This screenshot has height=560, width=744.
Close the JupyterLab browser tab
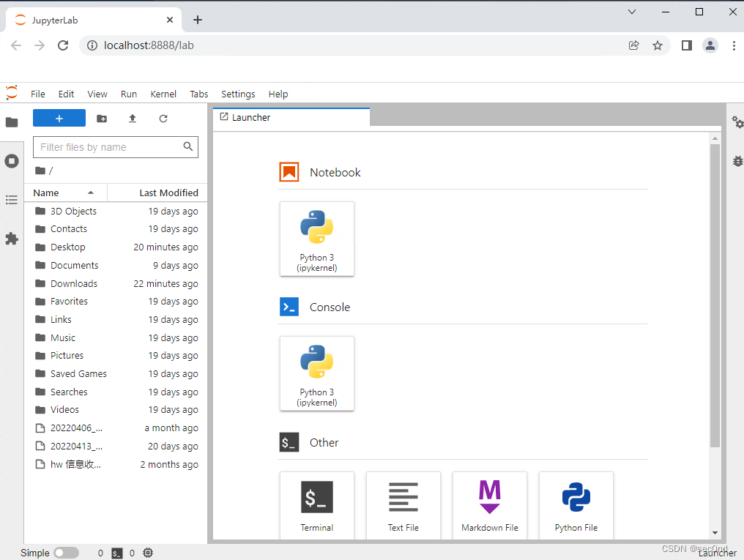(170, 20)
